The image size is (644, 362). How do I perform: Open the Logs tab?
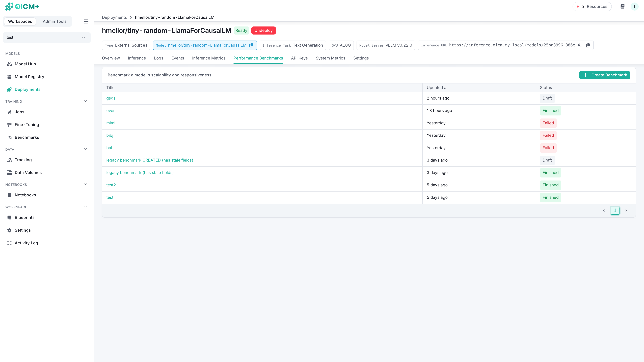[158, 58]
